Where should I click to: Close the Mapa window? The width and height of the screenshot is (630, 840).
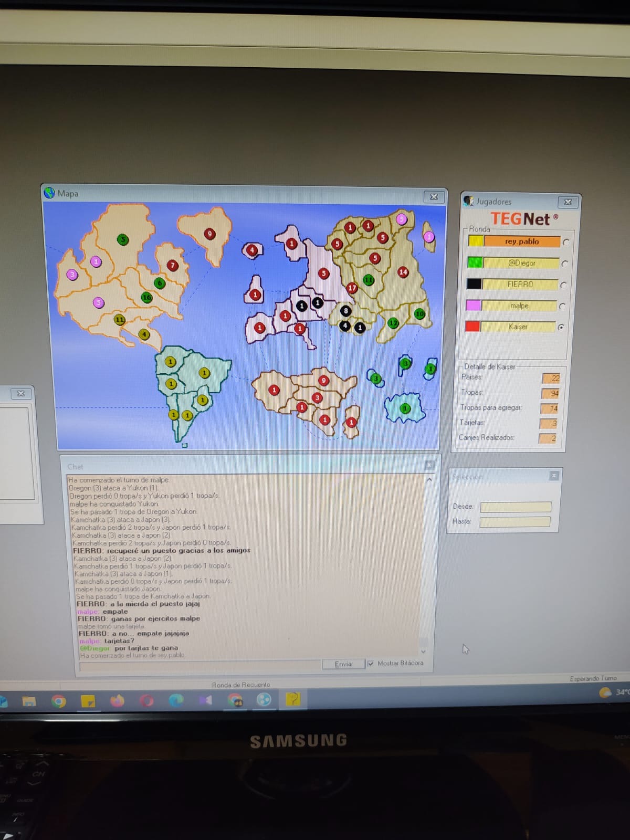point(434,197)
